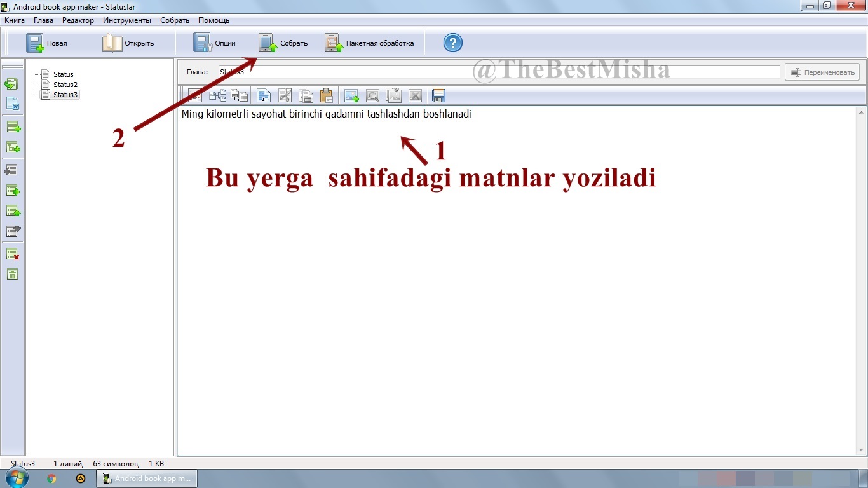This screenshot has height=488, width=868.
Task: Select the Status chapter in tree
Action: 63,74
